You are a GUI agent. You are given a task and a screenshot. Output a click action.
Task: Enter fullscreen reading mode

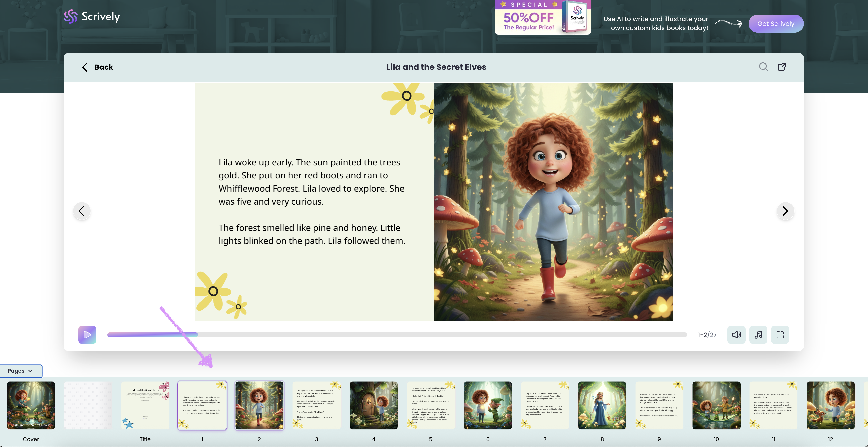point(780,334)
